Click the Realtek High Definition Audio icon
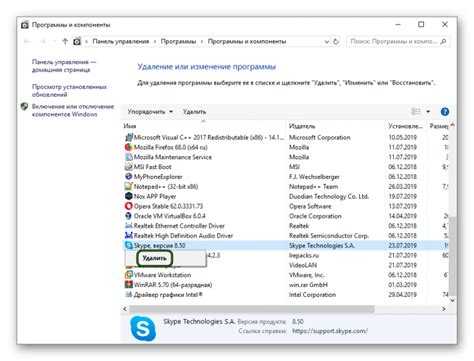The width and height of the screenshot is (474, 361). click(128, 235)
